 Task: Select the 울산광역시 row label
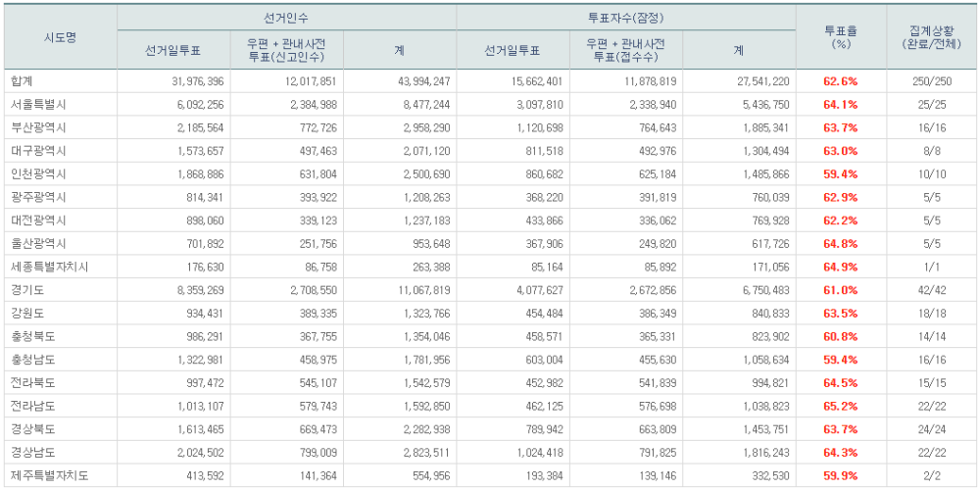tap(37, 244)
